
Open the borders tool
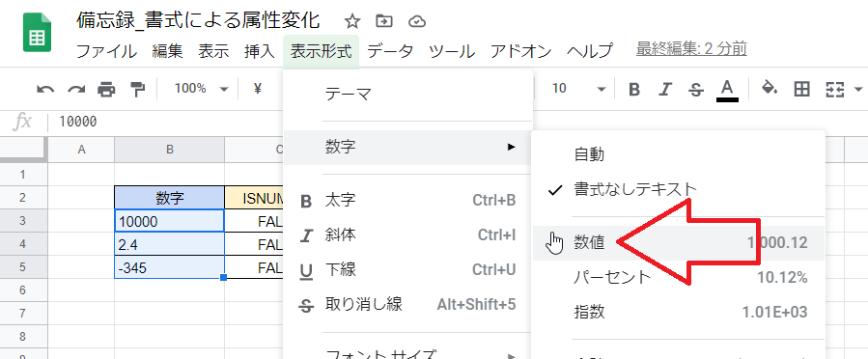tap(801, 89)
